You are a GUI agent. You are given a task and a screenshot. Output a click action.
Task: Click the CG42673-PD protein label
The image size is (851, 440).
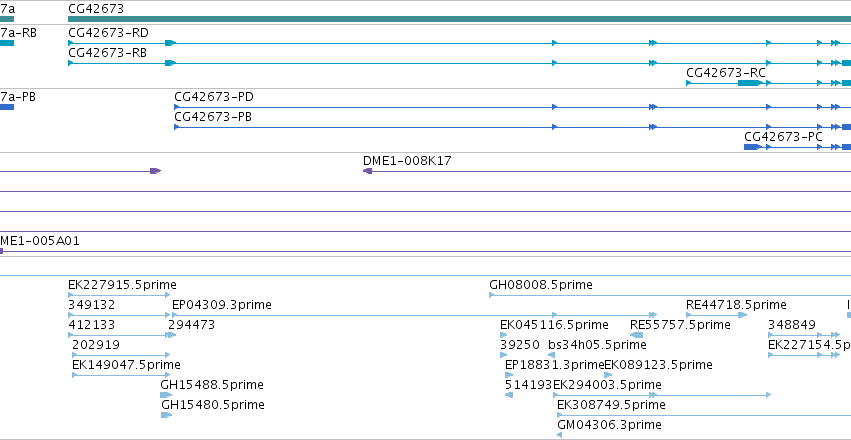point(214,97)
